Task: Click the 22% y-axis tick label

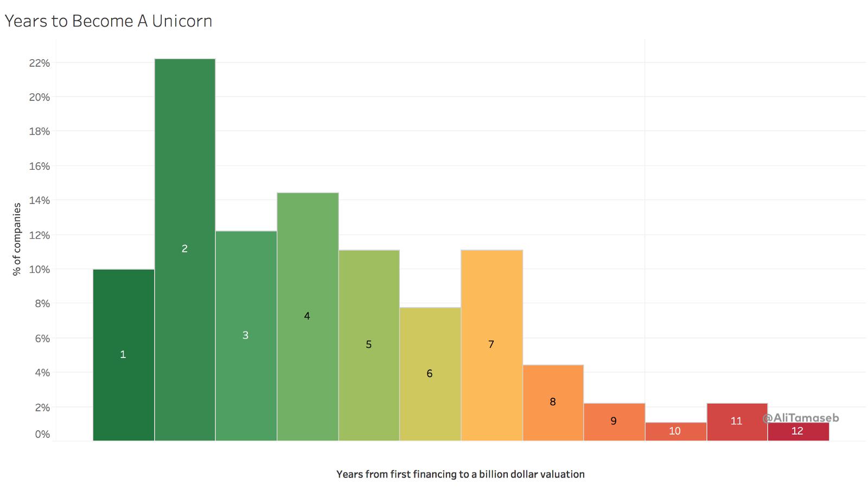Action: click(39, 63)
